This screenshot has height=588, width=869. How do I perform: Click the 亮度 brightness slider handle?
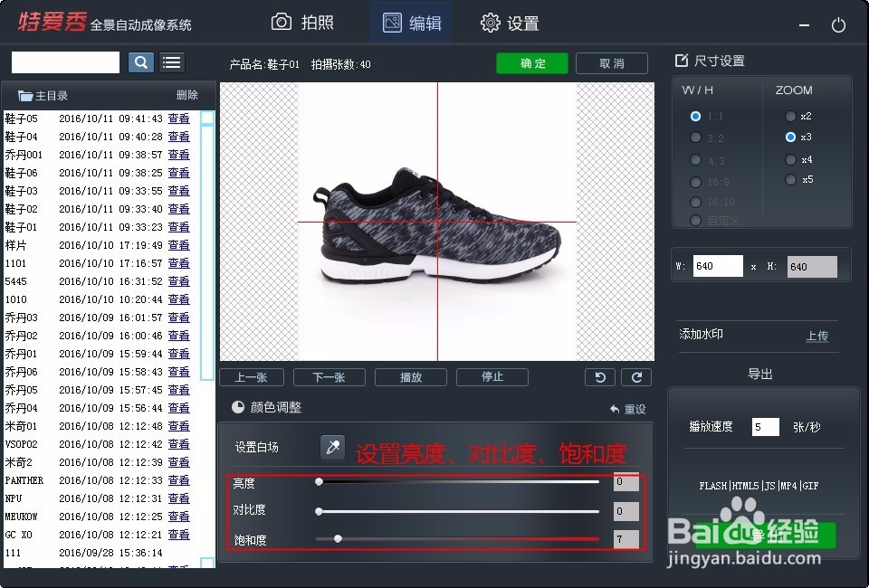click(320, 481)
